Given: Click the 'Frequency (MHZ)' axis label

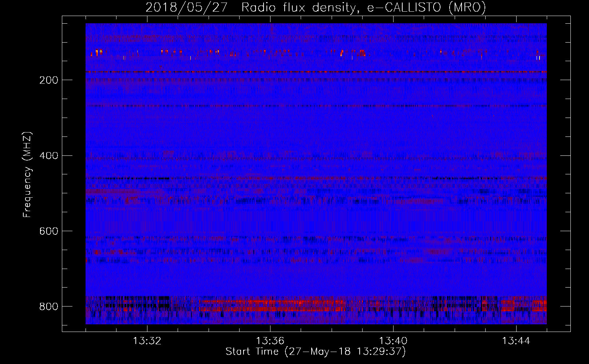Looking at the screenshot, I should tap(27, 174).
